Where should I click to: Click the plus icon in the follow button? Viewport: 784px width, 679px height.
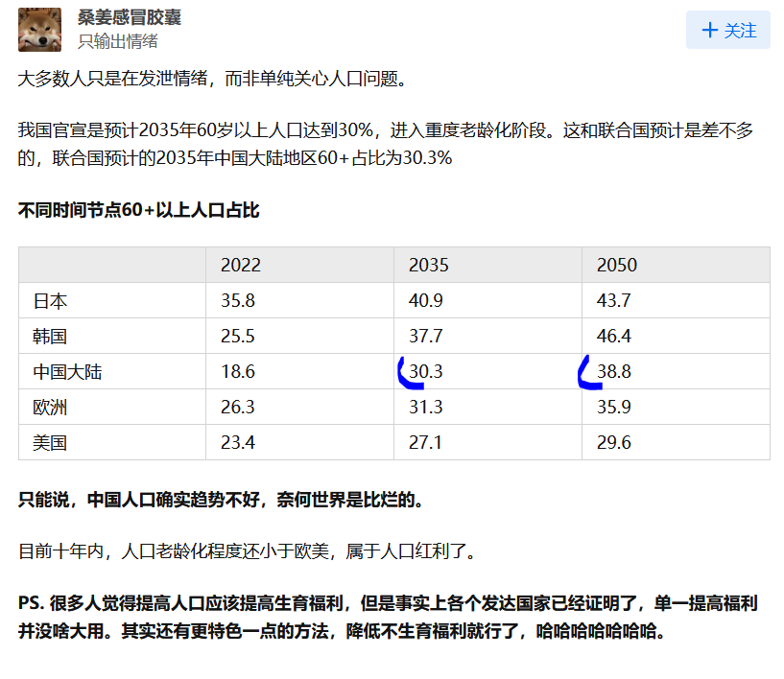(x=710, y=30)
